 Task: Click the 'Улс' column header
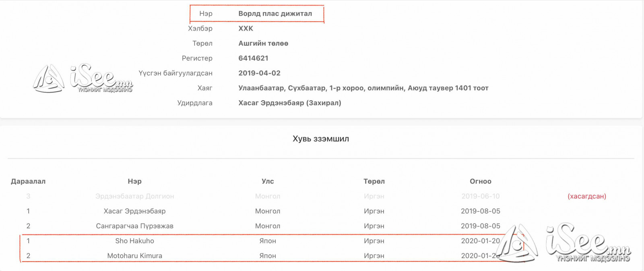click(268, 182)
